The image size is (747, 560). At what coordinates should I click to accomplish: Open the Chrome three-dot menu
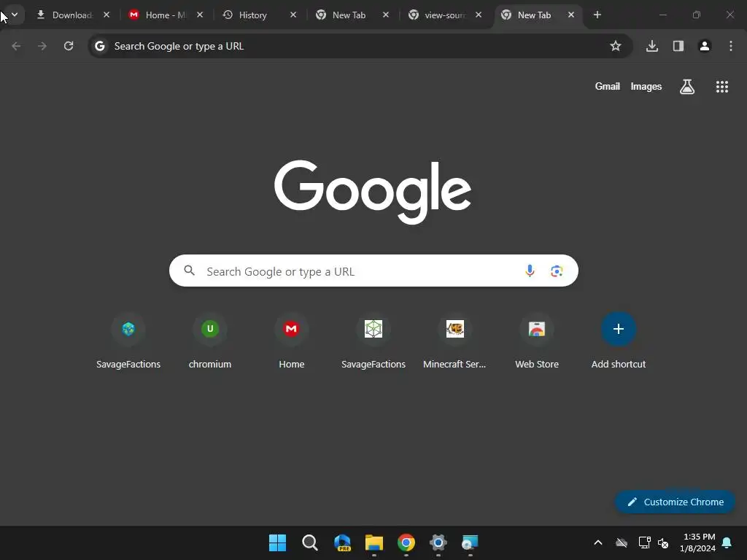(x=730, y=46)
